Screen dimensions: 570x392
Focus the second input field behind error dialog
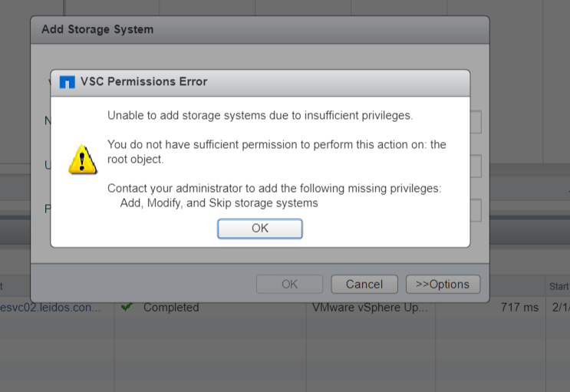tap(476, 166)
